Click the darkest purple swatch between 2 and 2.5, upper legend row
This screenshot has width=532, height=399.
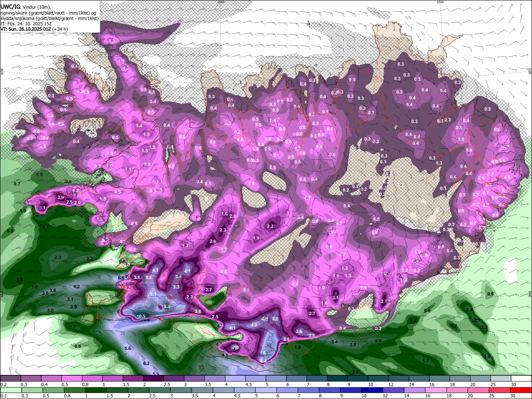[153, 379]
